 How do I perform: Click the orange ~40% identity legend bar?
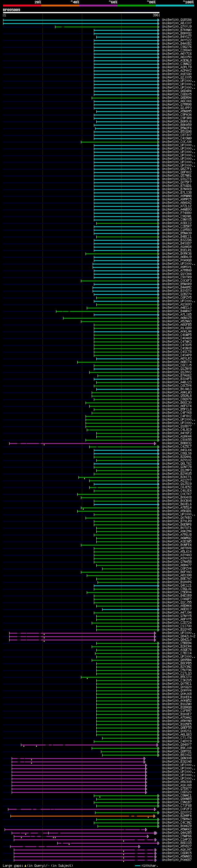point(60,6)
